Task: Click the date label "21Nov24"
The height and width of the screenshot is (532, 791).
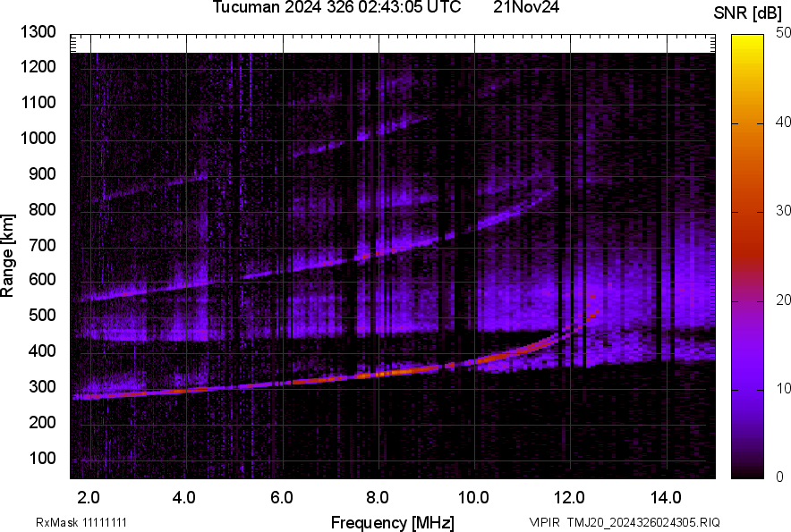Action: tap(526, 7)
